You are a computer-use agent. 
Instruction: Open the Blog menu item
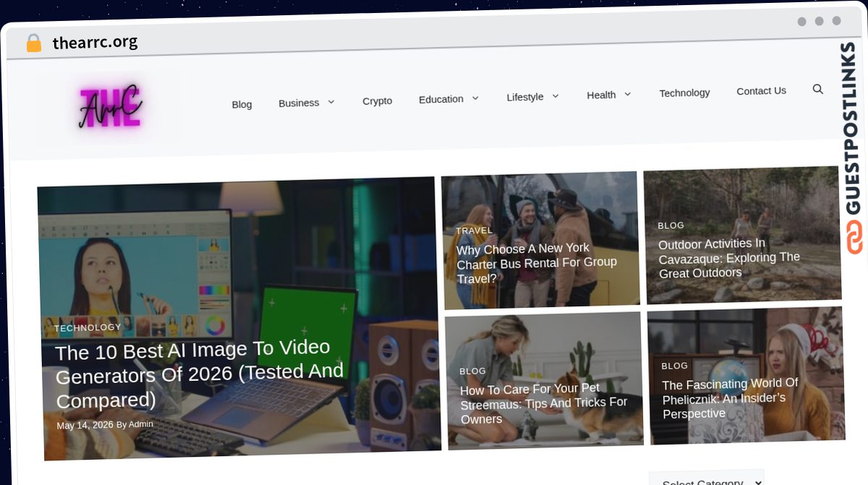(x=242, y=104)
